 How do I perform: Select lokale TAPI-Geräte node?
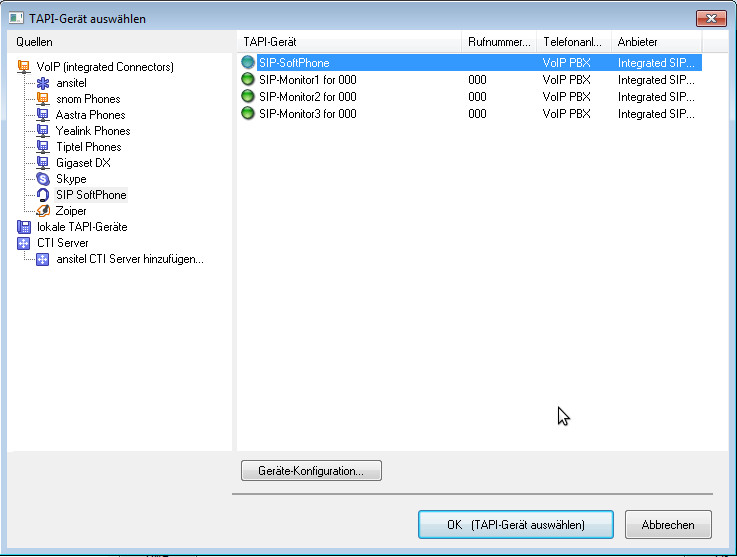pos(82,227)
